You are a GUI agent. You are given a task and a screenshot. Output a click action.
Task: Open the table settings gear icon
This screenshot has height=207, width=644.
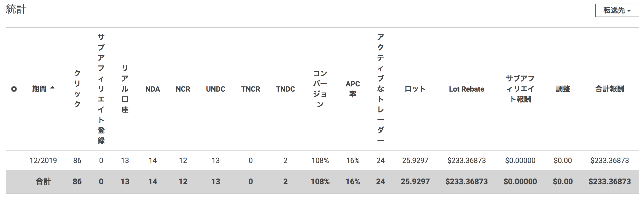coord(14,89)
